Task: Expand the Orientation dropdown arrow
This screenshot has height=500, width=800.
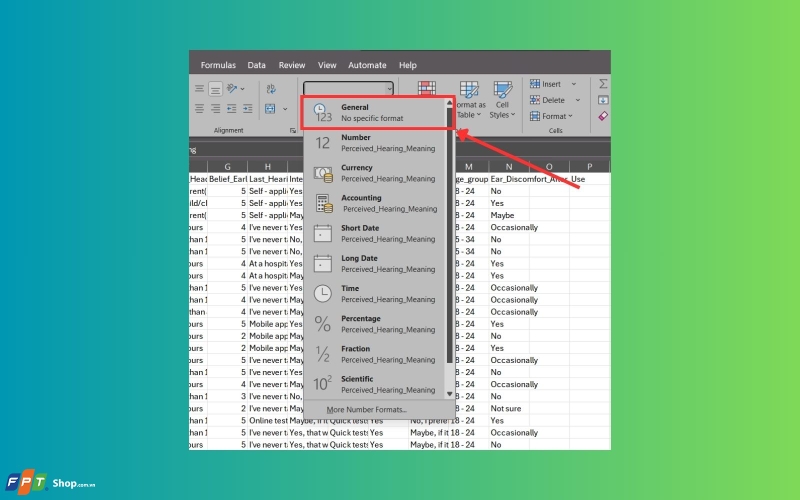Action: click(x=242, y=89)
